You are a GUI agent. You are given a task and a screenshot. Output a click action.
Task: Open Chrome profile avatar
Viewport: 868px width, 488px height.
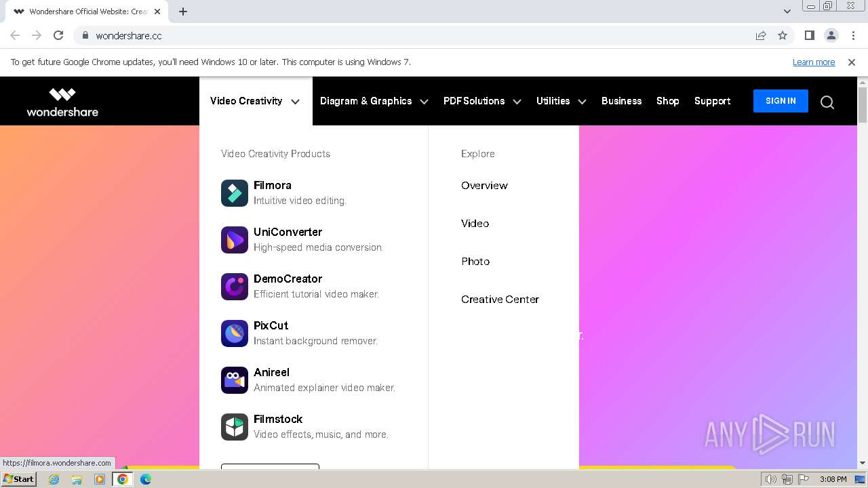[831, 36]
